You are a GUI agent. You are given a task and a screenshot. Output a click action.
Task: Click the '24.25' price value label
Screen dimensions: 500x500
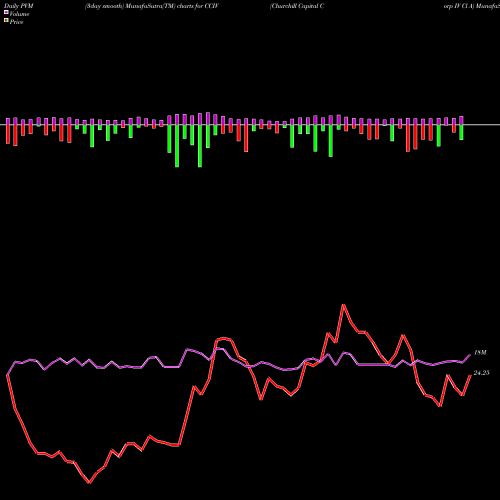pyautogui.click(x=481, y=373)
